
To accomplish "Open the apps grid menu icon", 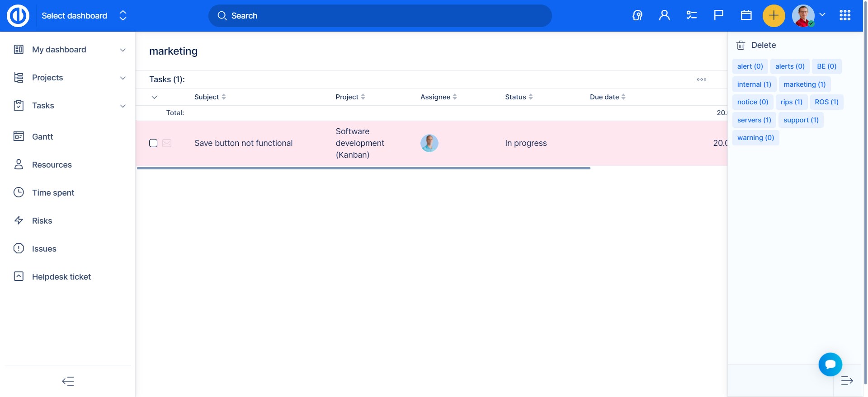I will point(844,16).
